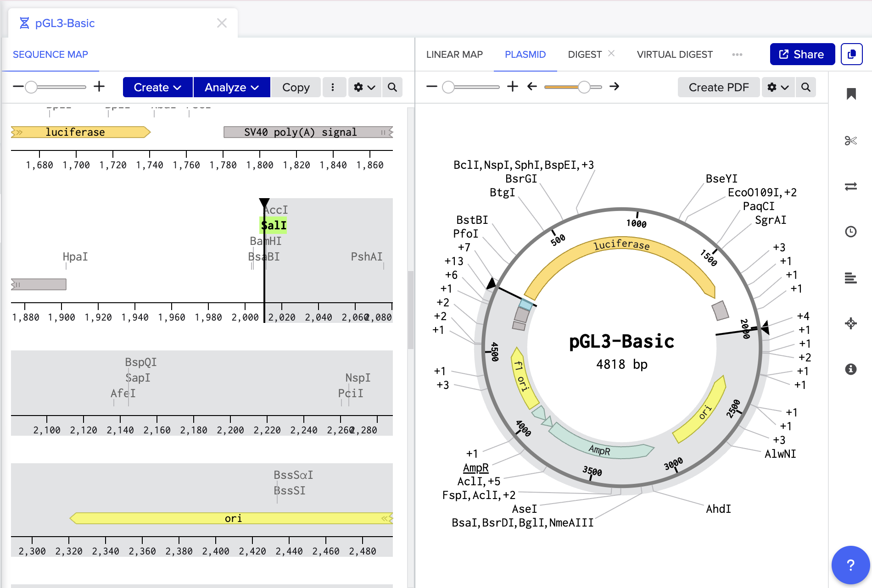Select the AhdI site on plasmid map
The width and height of the screenshot is (872, 588).
coord(719,509)
